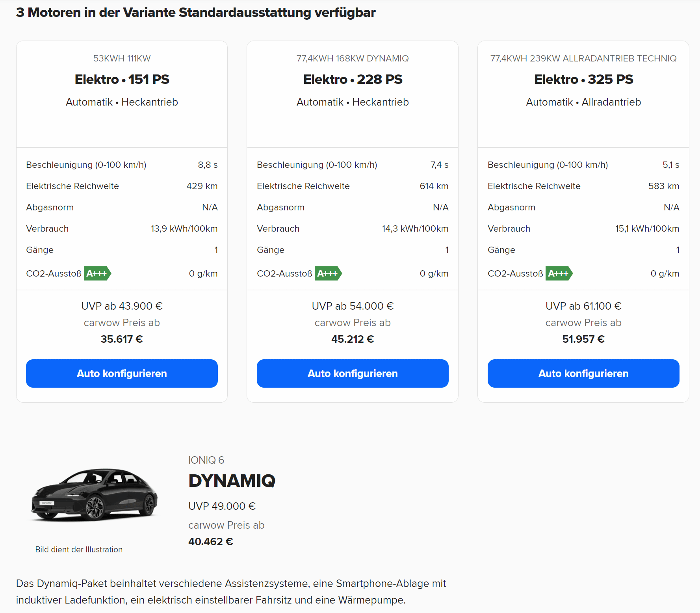The height and width of the screenshot is (613, 700).
Task: Click the Elektro 228 PS card title
Action: click(x=353, y=80)
